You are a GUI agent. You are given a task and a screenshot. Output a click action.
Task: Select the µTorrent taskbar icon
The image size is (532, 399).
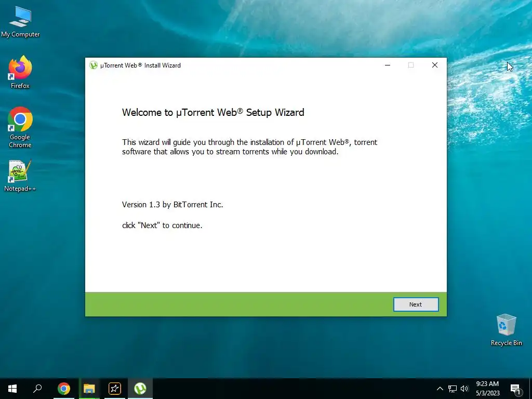140,389
